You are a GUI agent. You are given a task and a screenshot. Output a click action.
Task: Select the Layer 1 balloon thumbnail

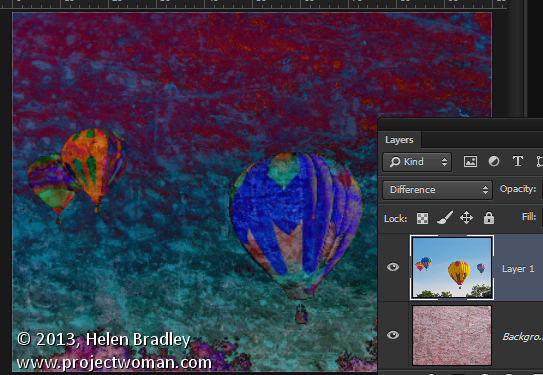coord(452,267)
